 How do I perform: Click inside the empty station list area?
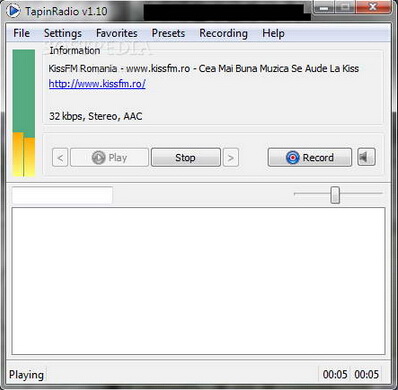tap(198, 281)
